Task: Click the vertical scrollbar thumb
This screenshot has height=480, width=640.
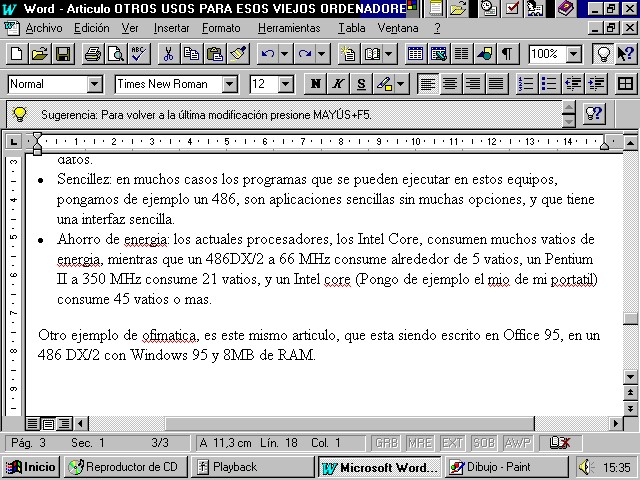Action: click(x=631, y=319)
